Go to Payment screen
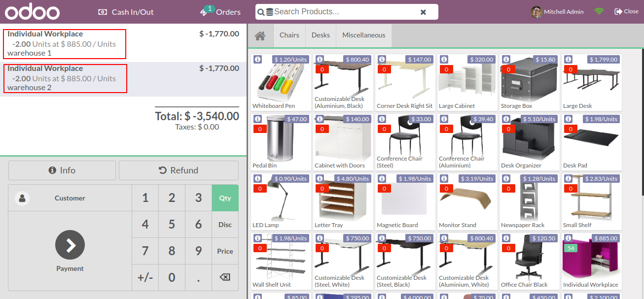 70,251
